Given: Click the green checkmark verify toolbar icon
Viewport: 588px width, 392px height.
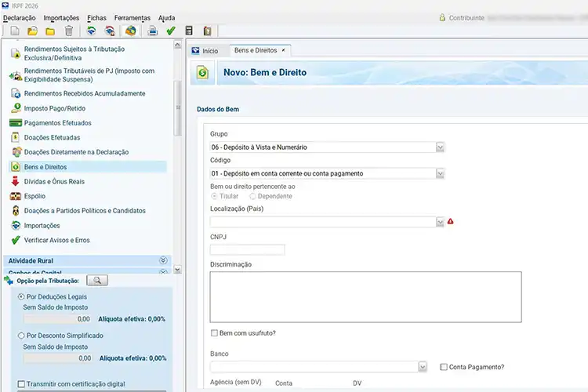Looking at the screenshot, I should click(171, 31).
